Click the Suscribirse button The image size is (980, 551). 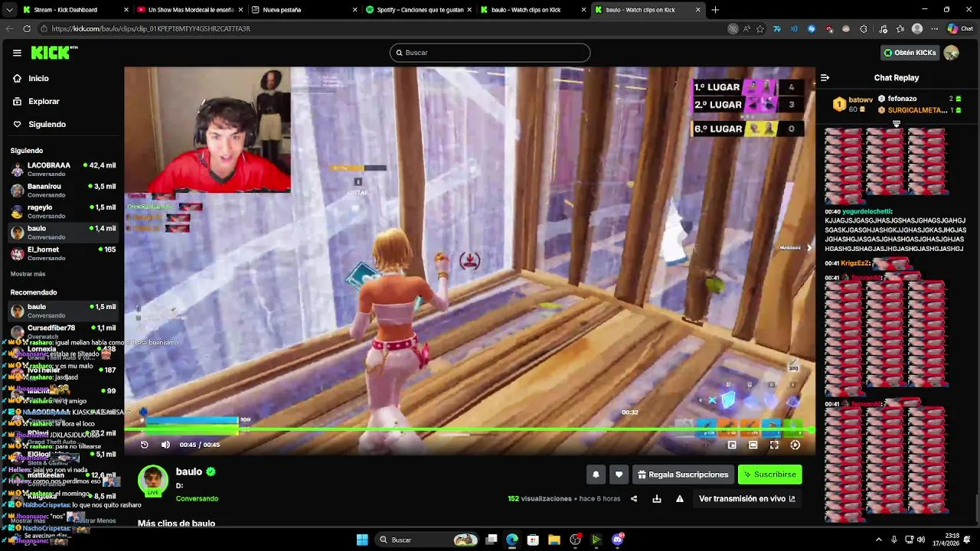[x=769, y=474]
